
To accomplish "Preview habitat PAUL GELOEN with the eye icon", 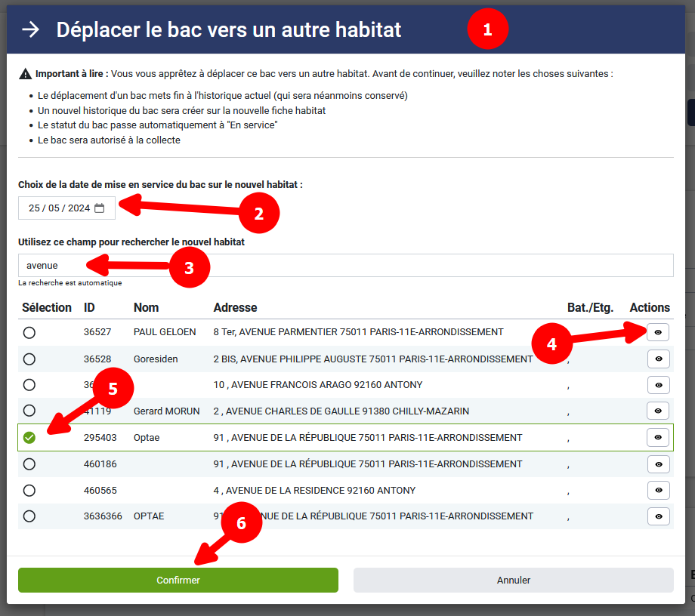I will (x=658, y=332).
